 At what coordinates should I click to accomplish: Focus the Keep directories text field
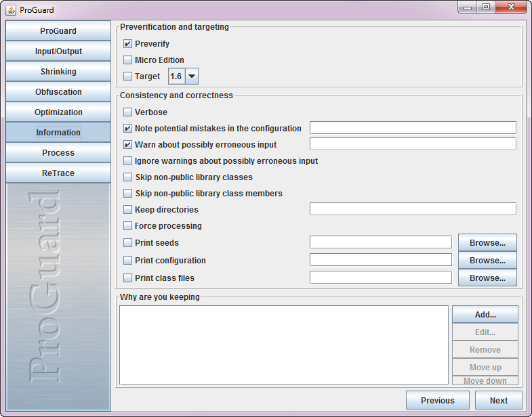pyautogui.click(x=413, y=209)
